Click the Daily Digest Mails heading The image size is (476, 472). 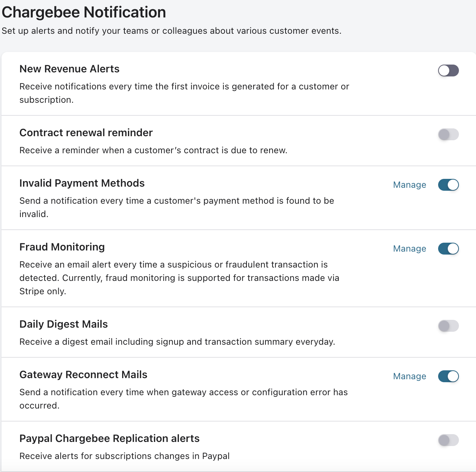(x=63, y=324)
